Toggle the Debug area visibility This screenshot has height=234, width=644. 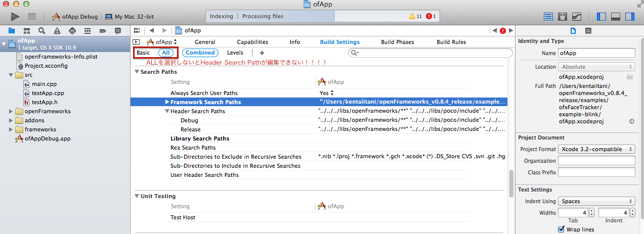(616, 17)
